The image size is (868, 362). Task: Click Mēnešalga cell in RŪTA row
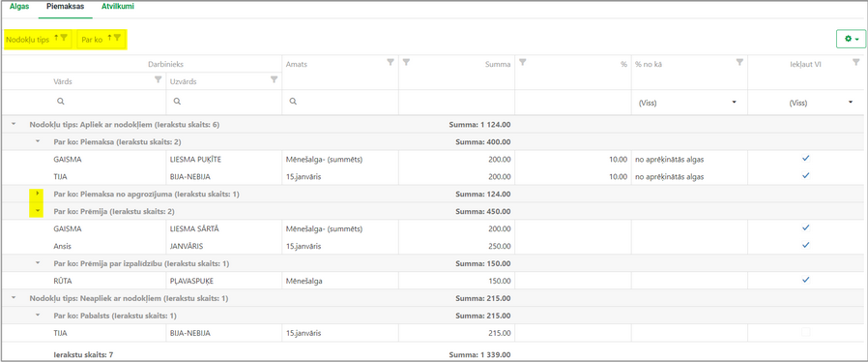click(x=340, y=281)
